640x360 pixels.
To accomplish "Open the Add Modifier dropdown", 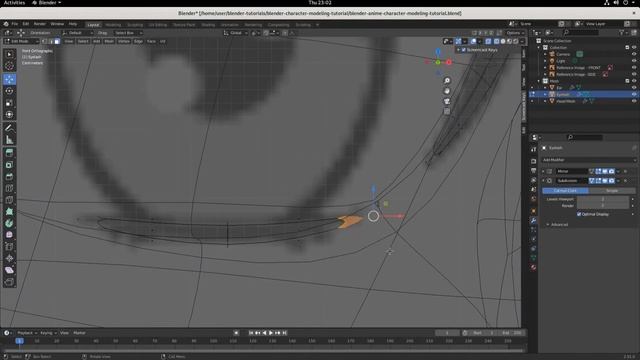I will 588,160.
